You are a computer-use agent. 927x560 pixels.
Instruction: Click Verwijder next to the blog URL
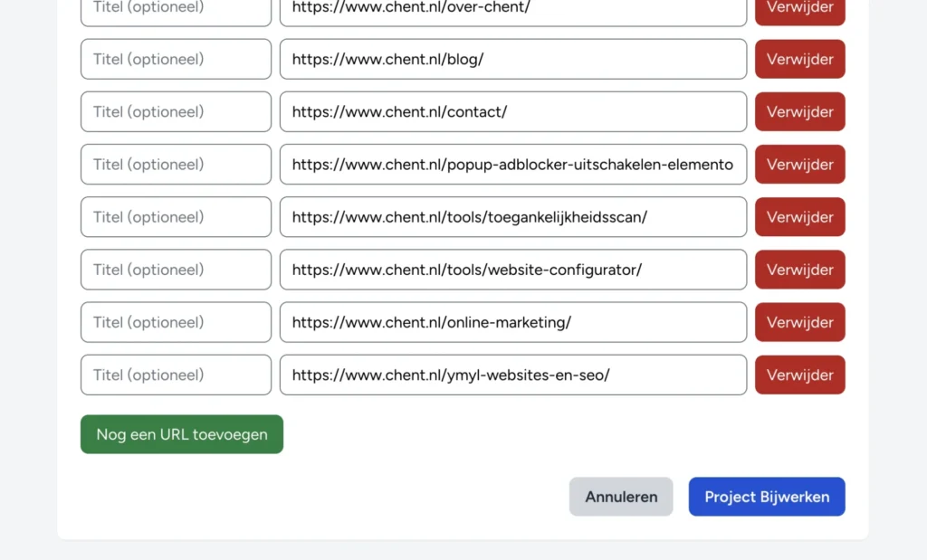[x=799, y=59]
